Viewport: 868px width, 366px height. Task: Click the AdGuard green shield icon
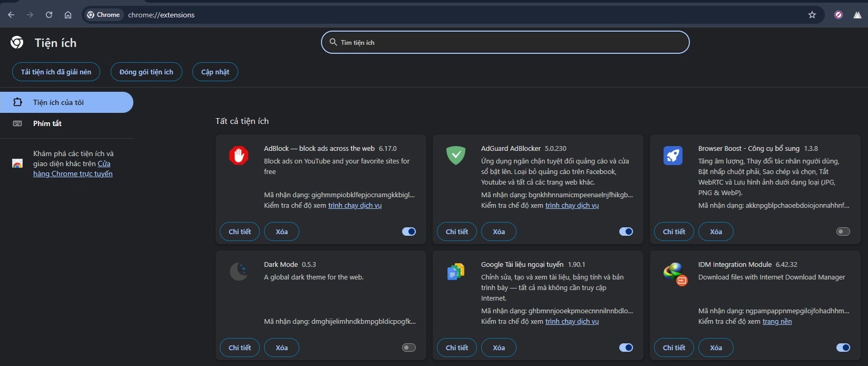coord(456,156)
